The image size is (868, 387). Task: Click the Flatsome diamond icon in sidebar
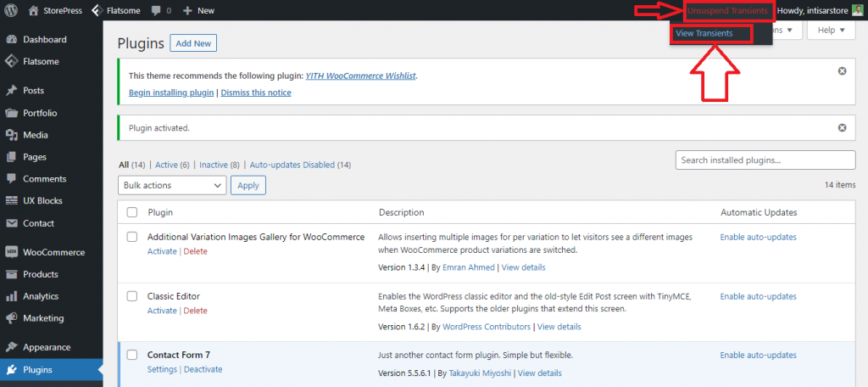[x=11, y=62]
